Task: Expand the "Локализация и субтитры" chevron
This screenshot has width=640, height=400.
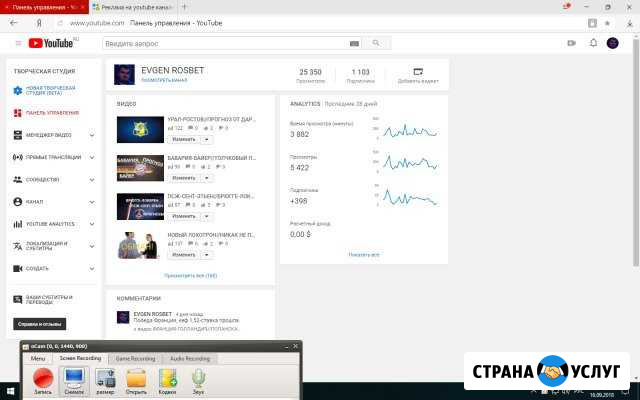Action: click(x=92, y=246)
